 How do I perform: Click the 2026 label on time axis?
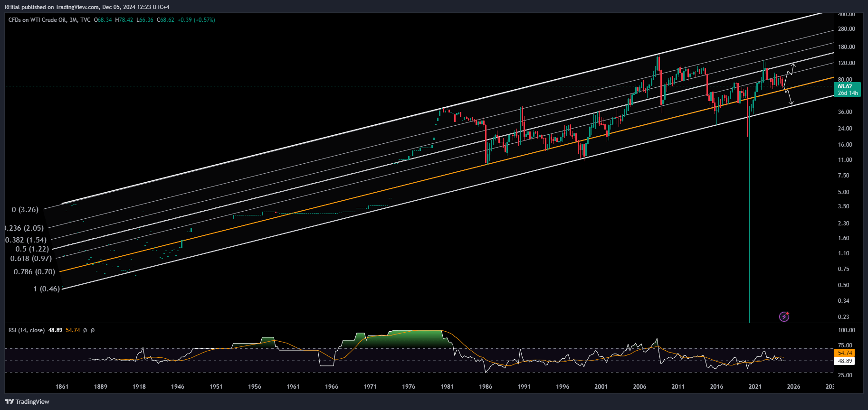793,387
